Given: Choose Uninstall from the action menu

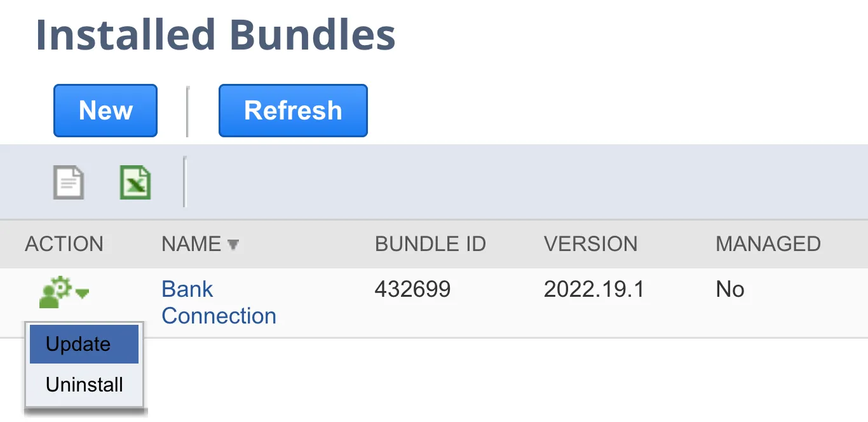Looking at the screenshot, I should (x=84, y=385).
